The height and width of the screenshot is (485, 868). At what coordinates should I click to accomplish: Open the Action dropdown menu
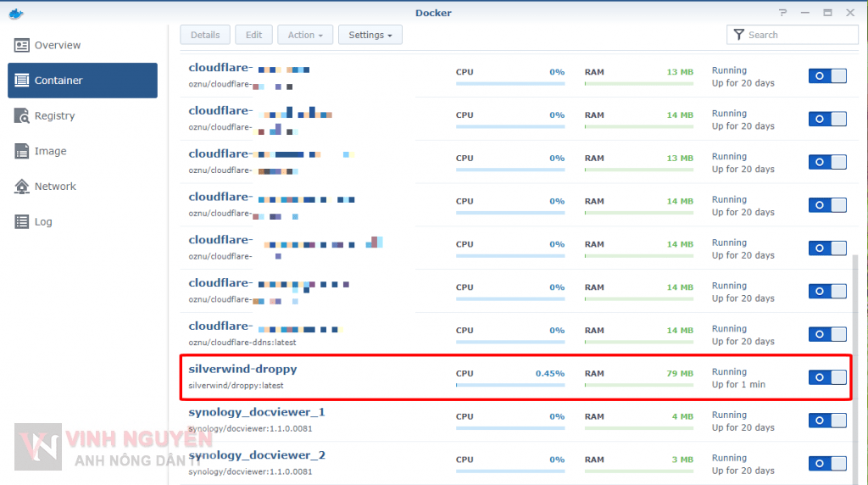305,35
